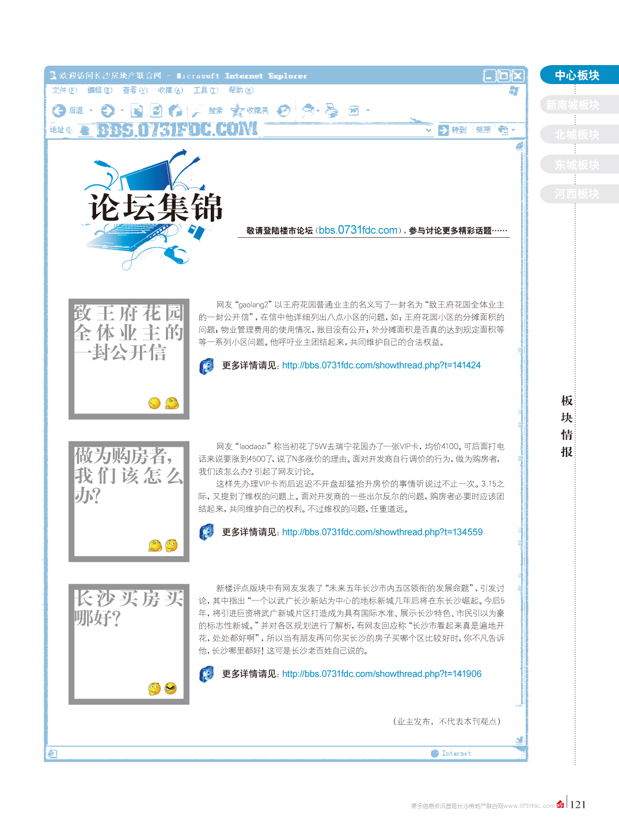619x840 pixels.
Task: Click the bbs.0731fdc.com forum link
Action: pos(358,230)
